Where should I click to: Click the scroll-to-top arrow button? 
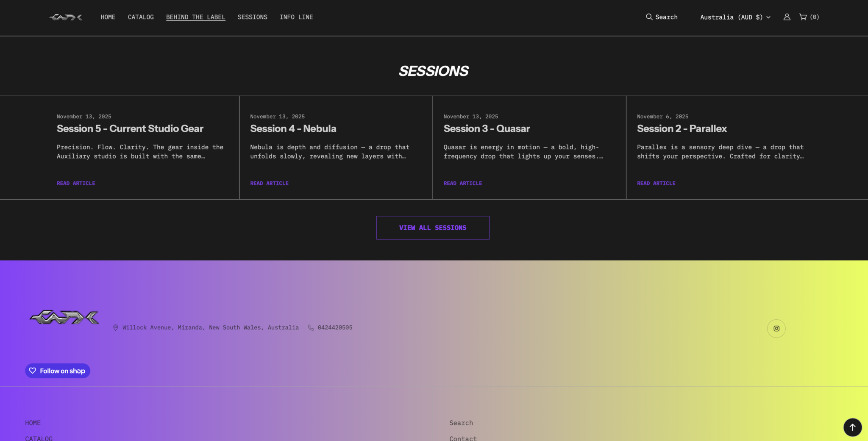[852, 427]
